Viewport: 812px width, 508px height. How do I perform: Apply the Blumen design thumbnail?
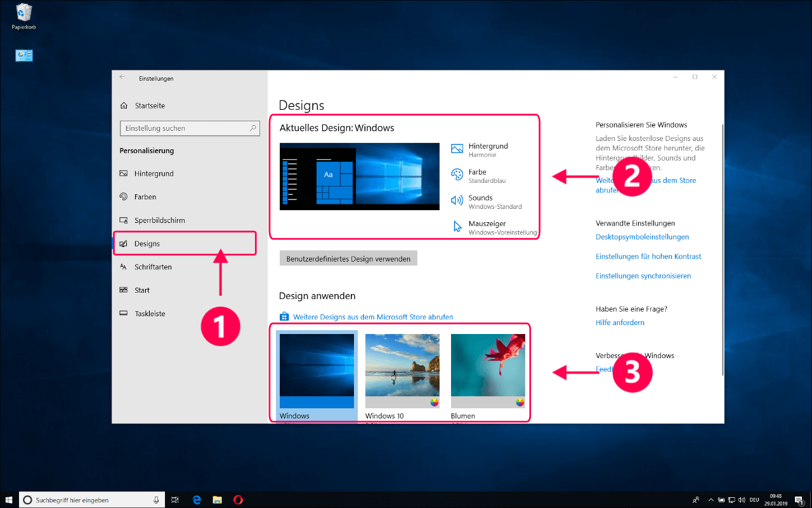point(488,371)
